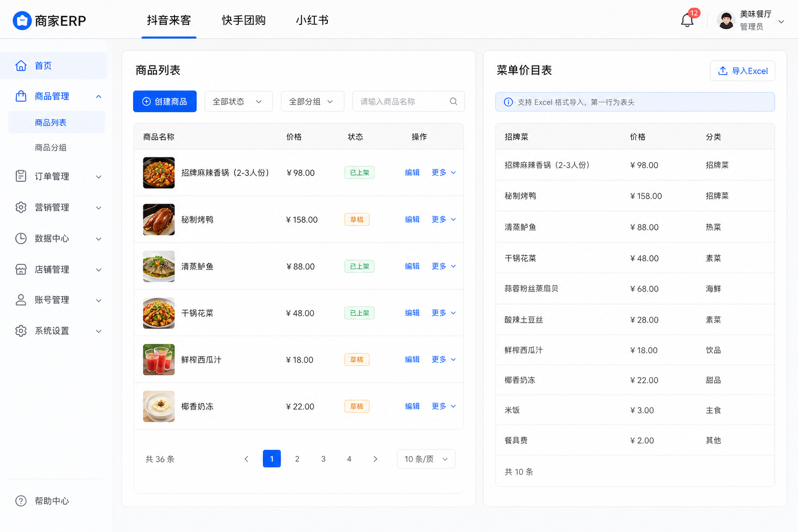Switch to 抖音来客 tab
The image size is (798, 532).
(x=169, y=20)
